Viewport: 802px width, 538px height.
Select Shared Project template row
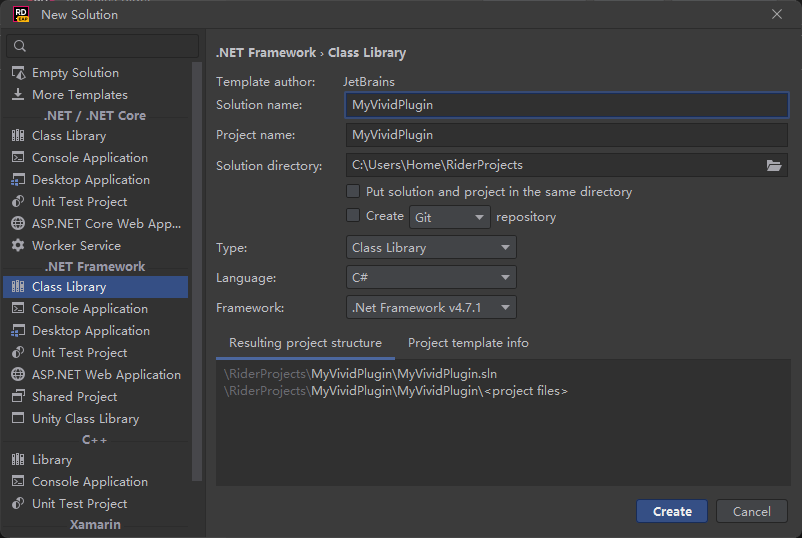coord(96,396)
